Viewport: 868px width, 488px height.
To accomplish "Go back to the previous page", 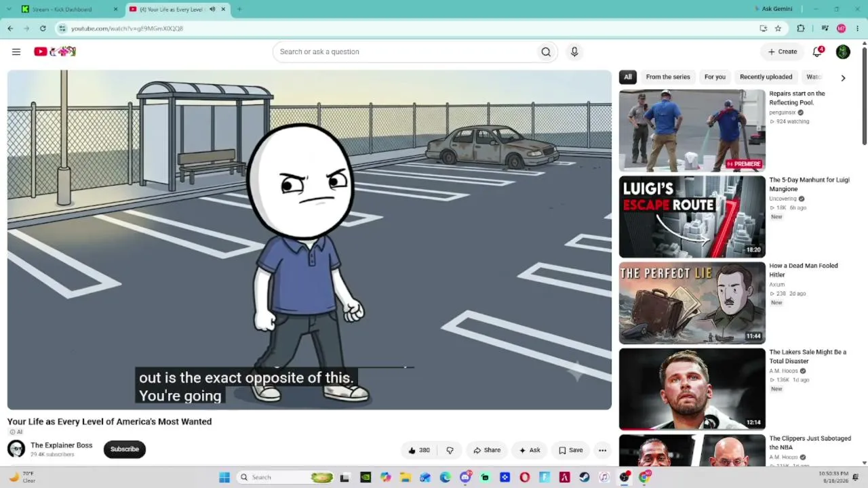I will click(10, 28).
